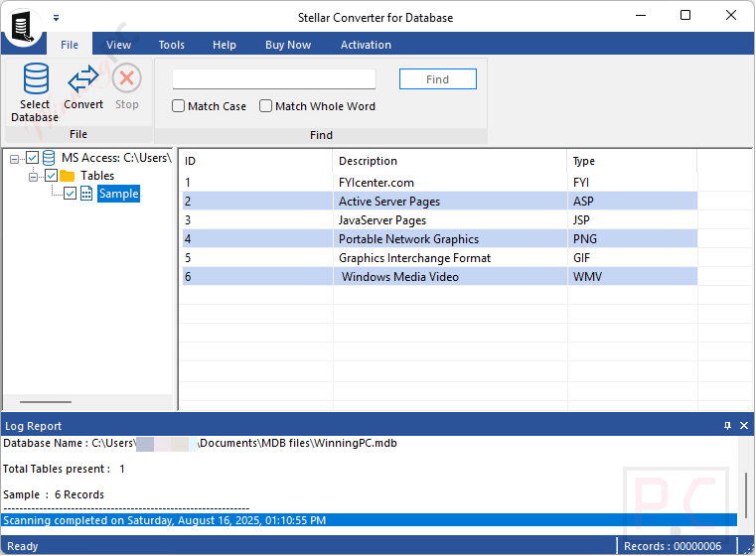
Task: Click the Find button
Action: (438, 79)
